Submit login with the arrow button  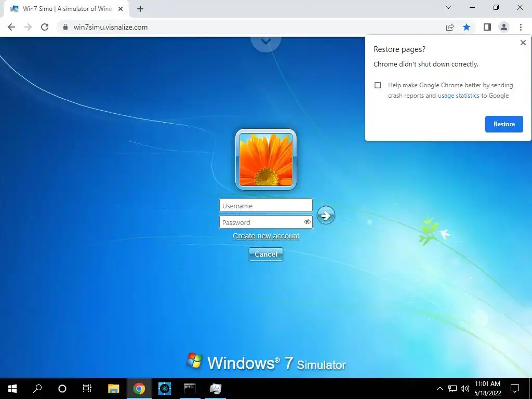click(x=326, y=215)
